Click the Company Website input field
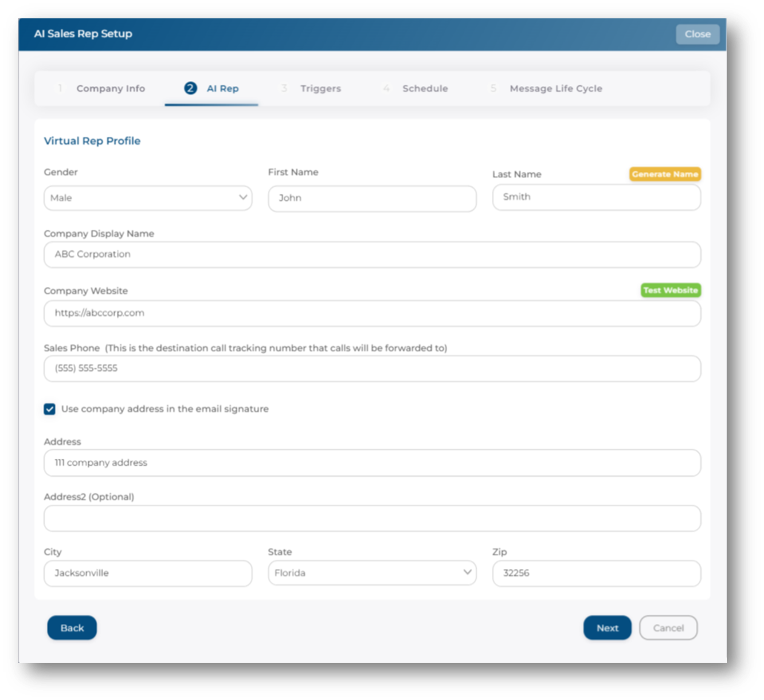Image resolution: width=764 pixels, height=700 pixels. pos(372,313)
